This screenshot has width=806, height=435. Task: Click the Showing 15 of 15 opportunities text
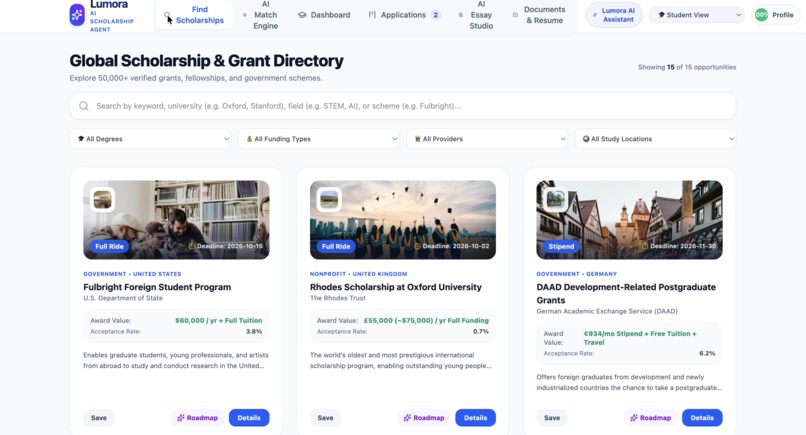pos(687,67)
